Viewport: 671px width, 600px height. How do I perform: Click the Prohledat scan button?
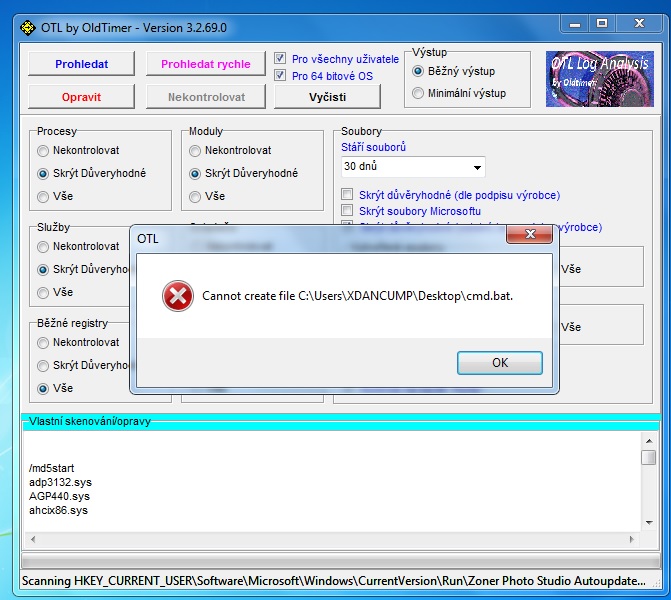tap(81, 64)
